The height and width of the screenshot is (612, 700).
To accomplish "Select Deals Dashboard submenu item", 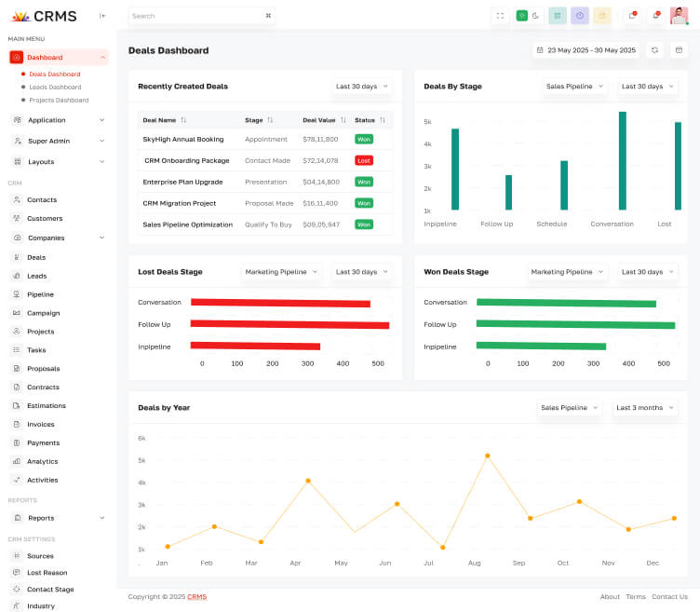I will point(55,75).
